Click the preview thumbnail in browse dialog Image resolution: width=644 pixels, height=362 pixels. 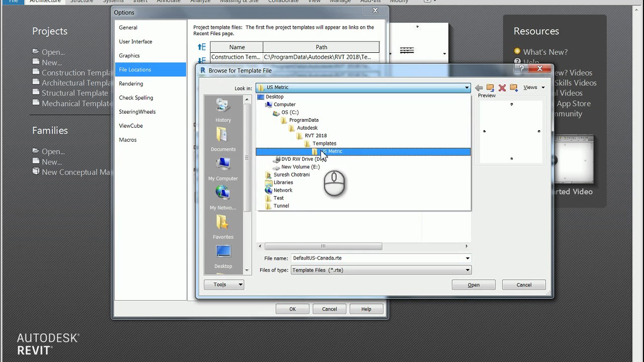pos(512,131)
